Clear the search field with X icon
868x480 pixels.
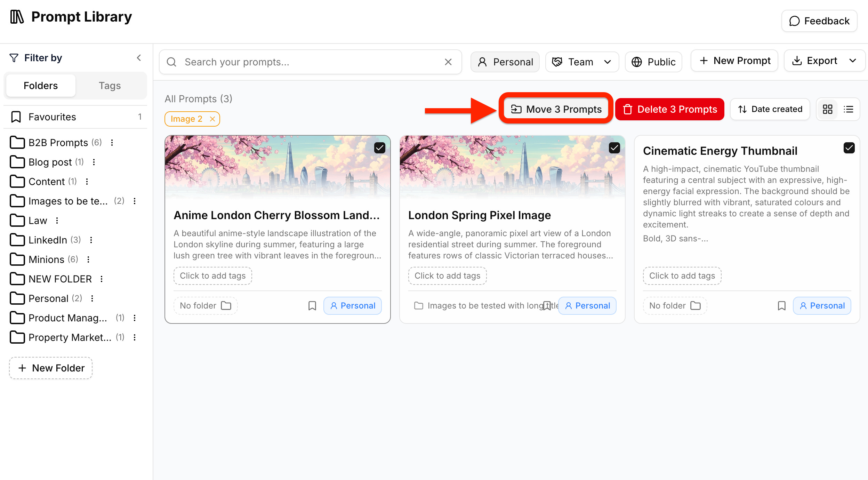point(448,62)
